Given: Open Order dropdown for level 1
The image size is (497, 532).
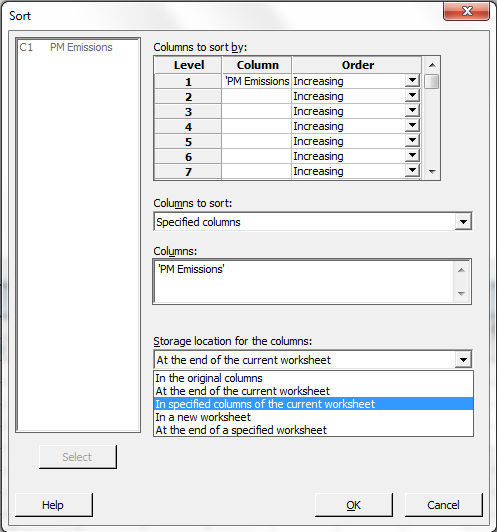Looking at the screenshot, I should click(412, 81).
